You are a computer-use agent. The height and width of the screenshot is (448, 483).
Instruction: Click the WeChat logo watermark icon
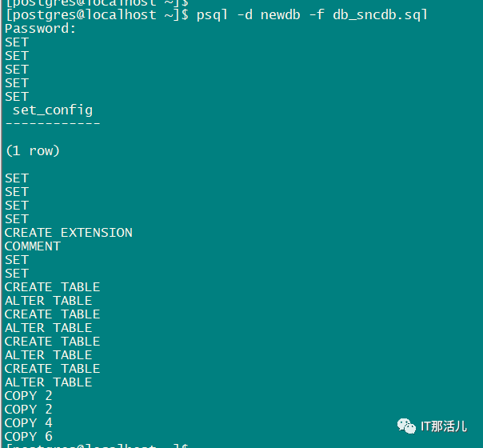coord(407,426)
